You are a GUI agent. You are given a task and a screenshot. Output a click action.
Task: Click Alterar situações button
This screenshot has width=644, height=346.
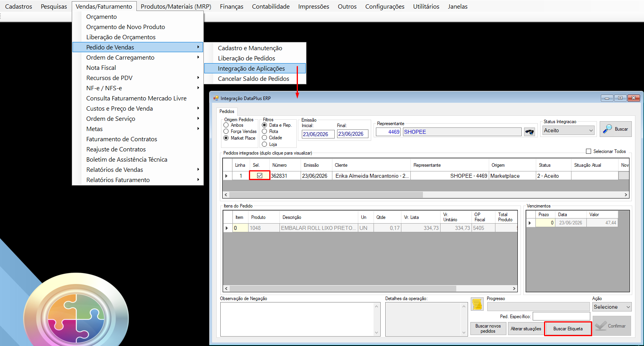(526, 329)
